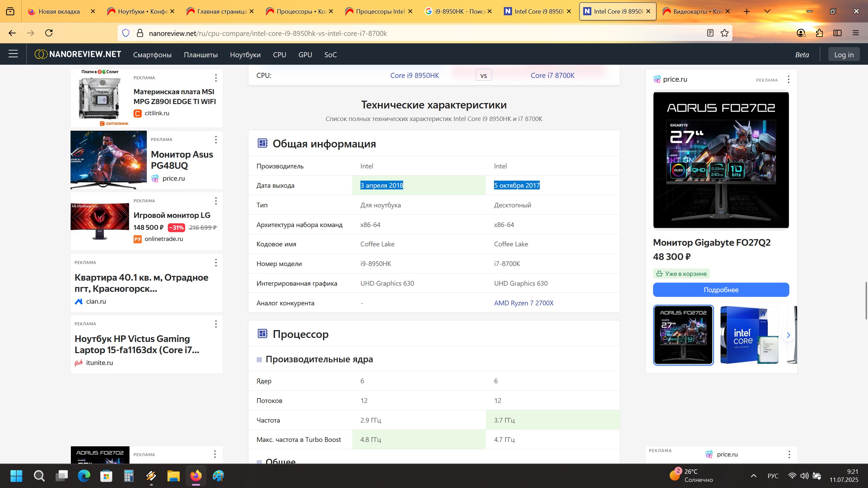Click the Подробнее button in monitor ad
This screenshot has width=868, height=488.
coord(721,290)
